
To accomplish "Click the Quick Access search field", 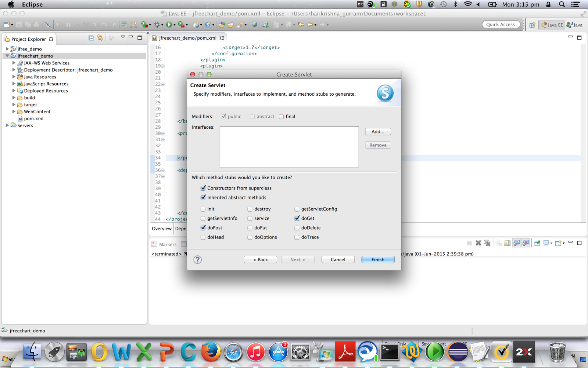I will tap(501, 24).
